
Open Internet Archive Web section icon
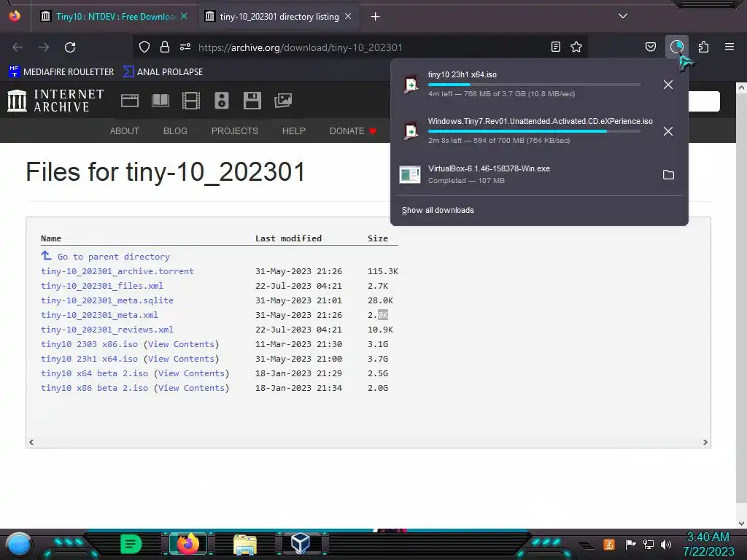[x=130, y=101]
